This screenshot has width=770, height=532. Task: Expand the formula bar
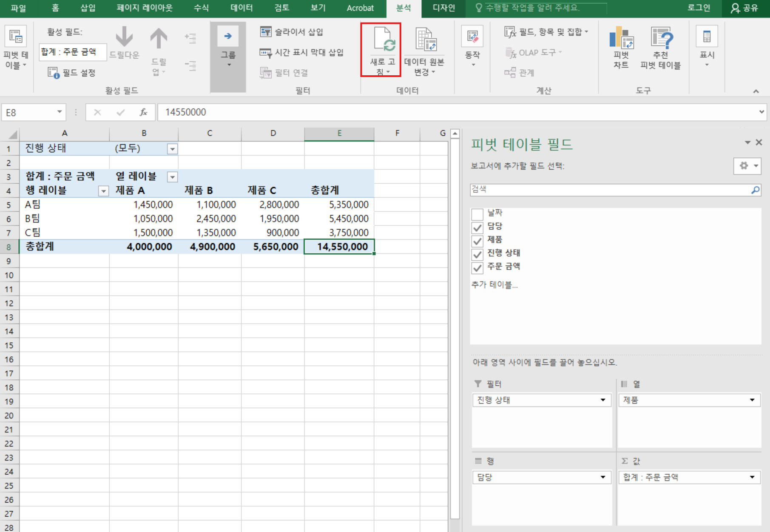(x=761, y=112)
